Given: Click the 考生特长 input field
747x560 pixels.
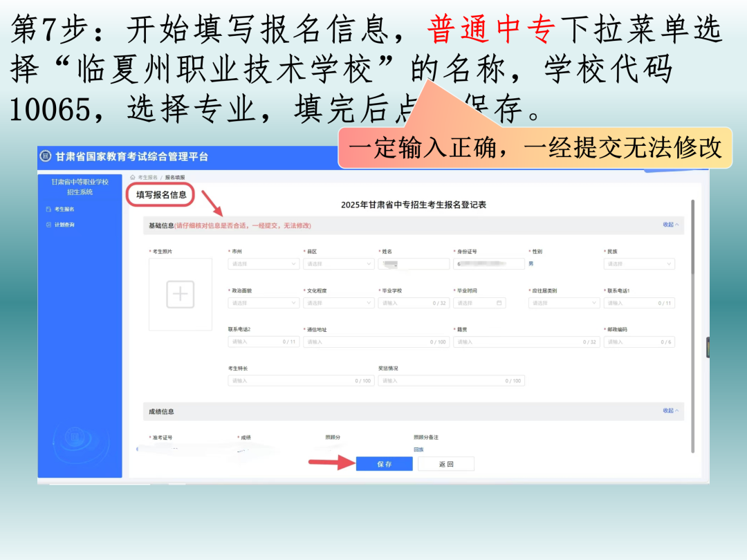Looking at the screenshot, I should [x=301, y=380].
